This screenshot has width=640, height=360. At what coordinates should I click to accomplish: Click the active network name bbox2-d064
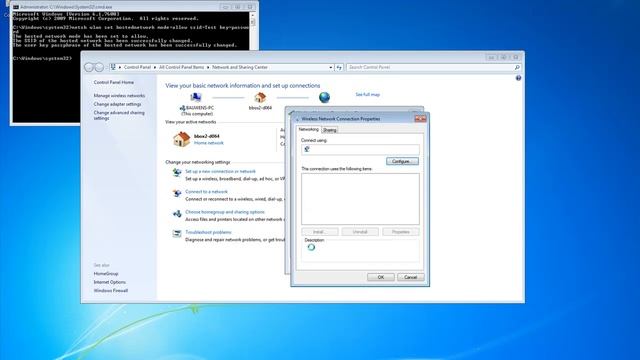pos(207,136)
